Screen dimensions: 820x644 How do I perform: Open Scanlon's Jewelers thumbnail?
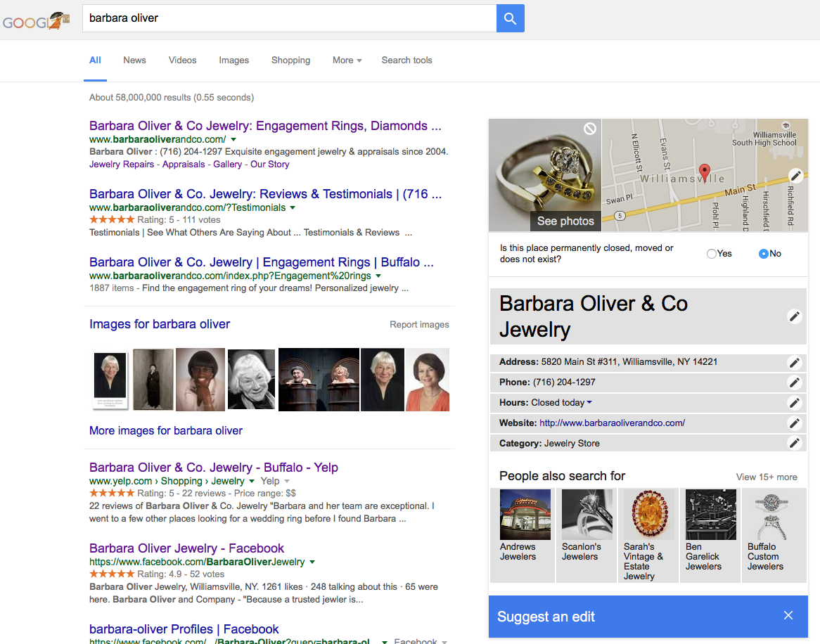(587, 515)
